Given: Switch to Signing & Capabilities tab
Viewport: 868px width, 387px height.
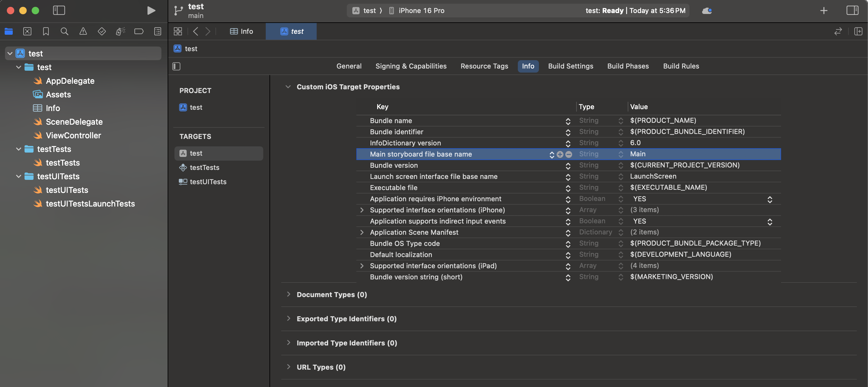Looking at the screenshot, I should (411, 66).
